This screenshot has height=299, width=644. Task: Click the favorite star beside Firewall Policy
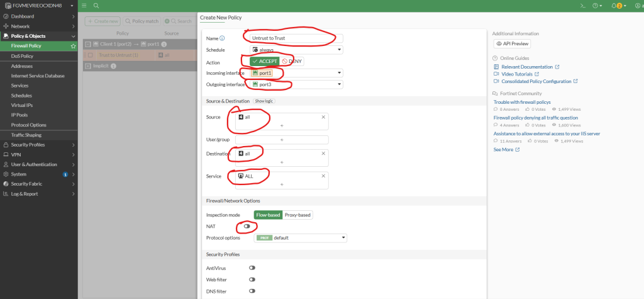(x=73, y=46)
